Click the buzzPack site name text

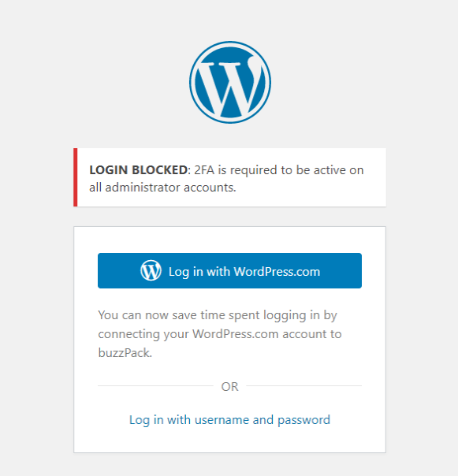pos(125,353)
